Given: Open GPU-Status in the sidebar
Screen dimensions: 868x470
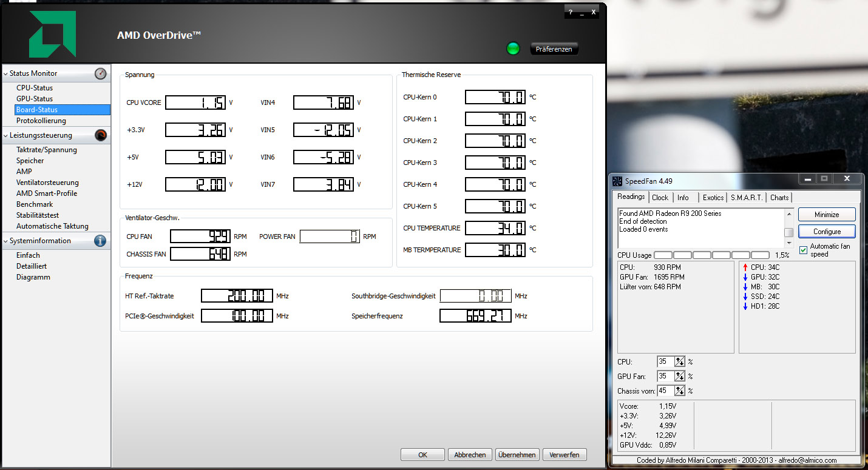Looking at the screenshot, I should 35,99.
